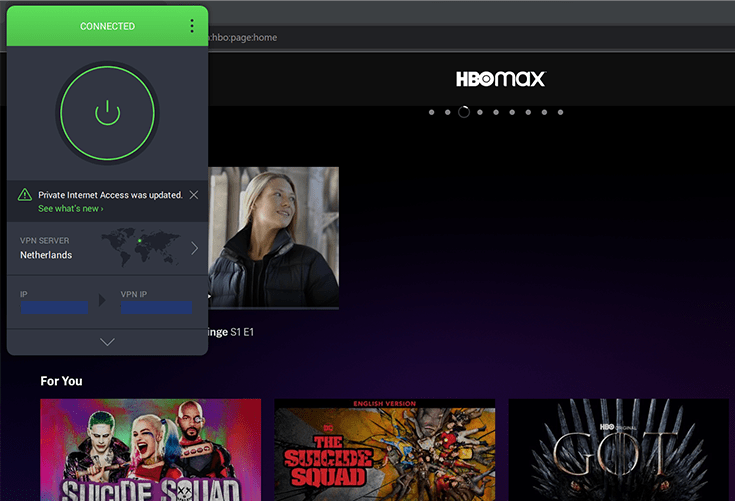Go to the fifth carousel dot
This screenshot has width=735, height=501.
(496, 112)
